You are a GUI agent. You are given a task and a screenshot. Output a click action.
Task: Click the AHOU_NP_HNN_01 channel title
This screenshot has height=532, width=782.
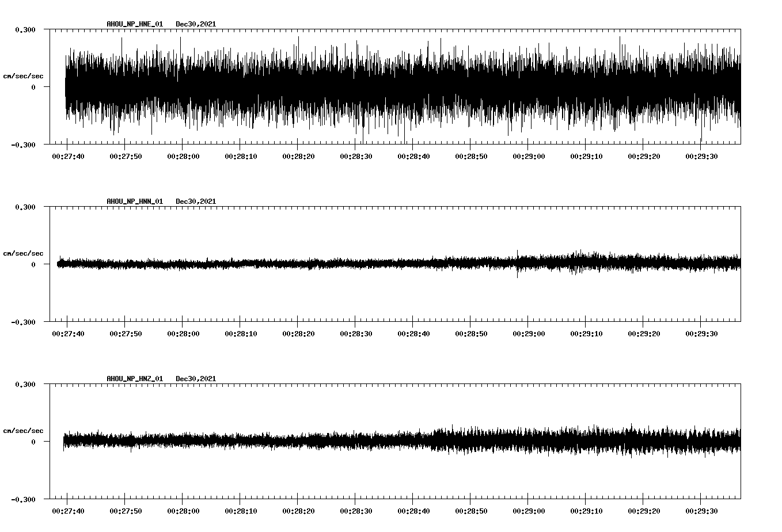pos(135,202)
